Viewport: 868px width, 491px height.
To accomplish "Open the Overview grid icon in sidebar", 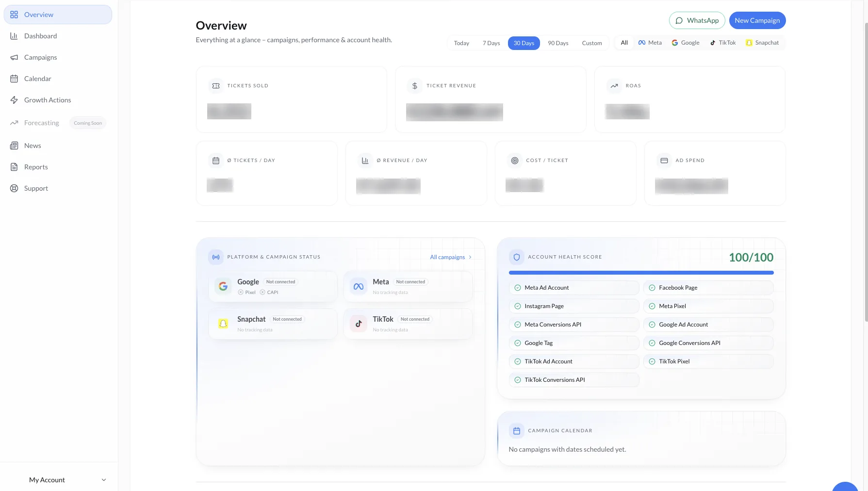I will (14, 15).
